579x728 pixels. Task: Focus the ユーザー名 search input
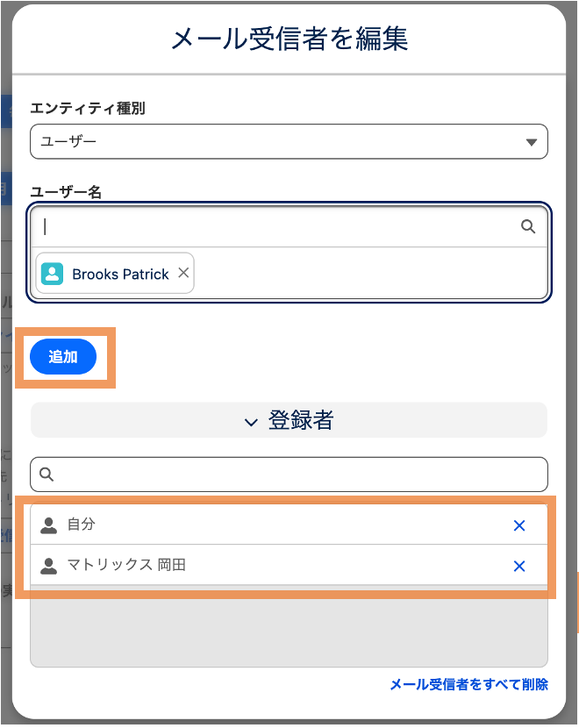pyautogui.click(x=279, y=226)
